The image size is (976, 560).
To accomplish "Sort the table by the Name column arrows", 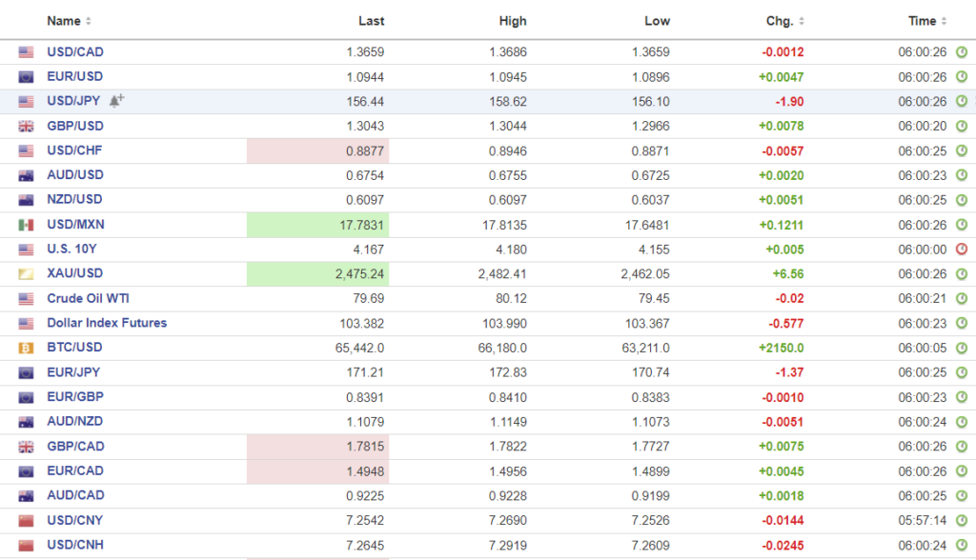I will [x=89, y=21].
